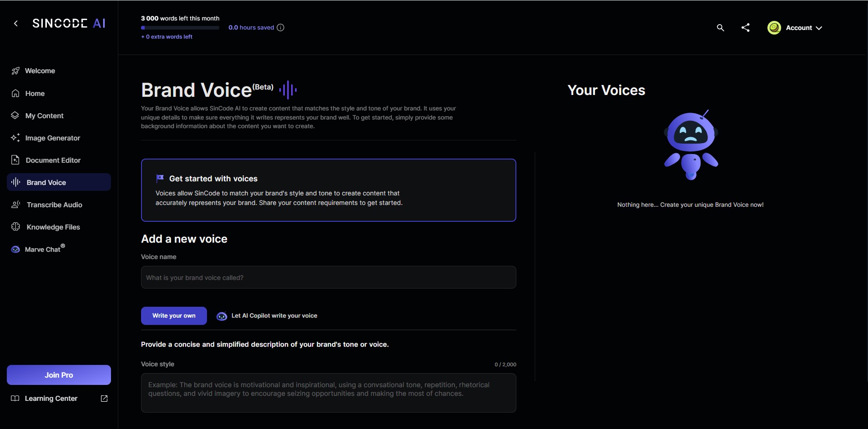Image resolution: width=868 pixels, height=429 pixels.
Task: Click the Brand Voice waveform sidebar icon
Action: [16, 182]
